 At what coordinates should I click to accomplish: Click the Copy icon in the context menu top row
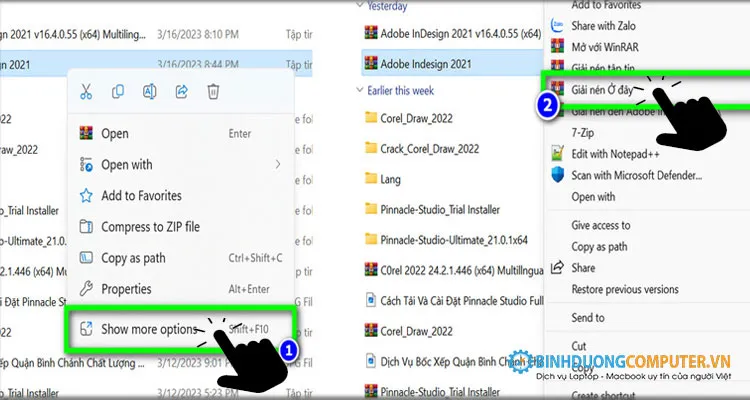tap(118, 91)
